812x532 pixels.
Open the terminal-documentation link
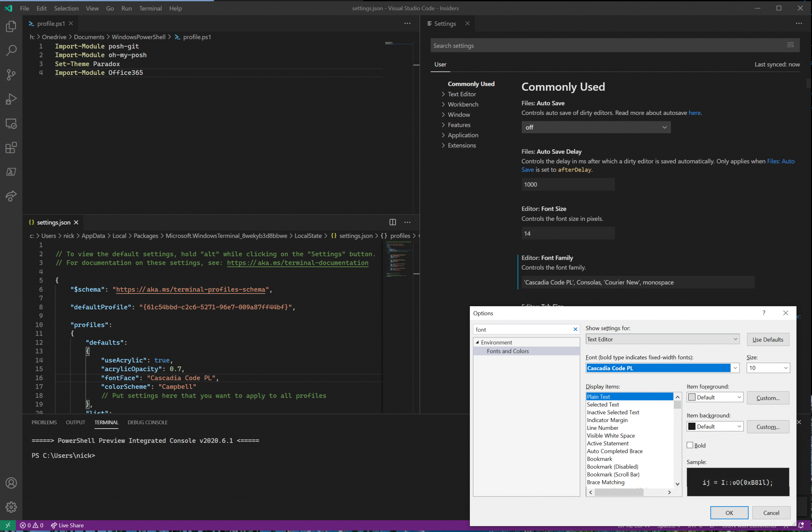tap(297, 263)
